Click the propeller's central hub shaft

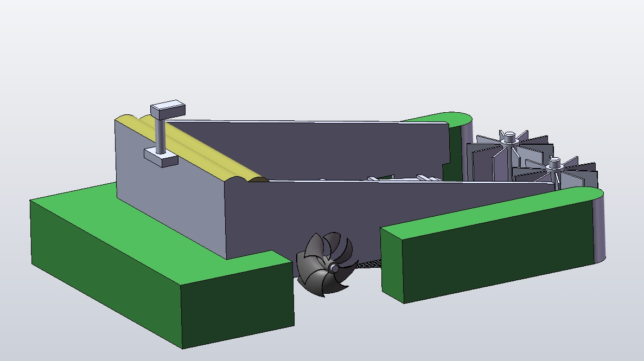pos(334,269)
